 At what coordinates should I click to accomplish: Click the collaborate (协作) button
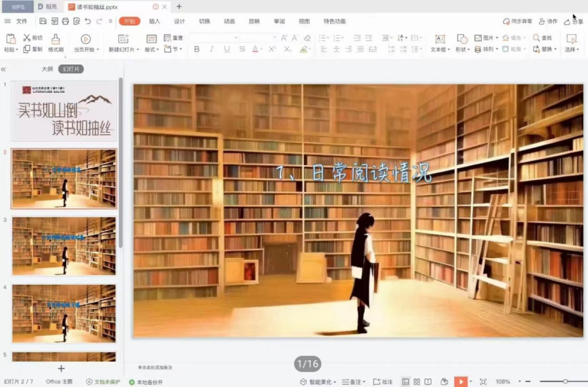click(547, 21)
